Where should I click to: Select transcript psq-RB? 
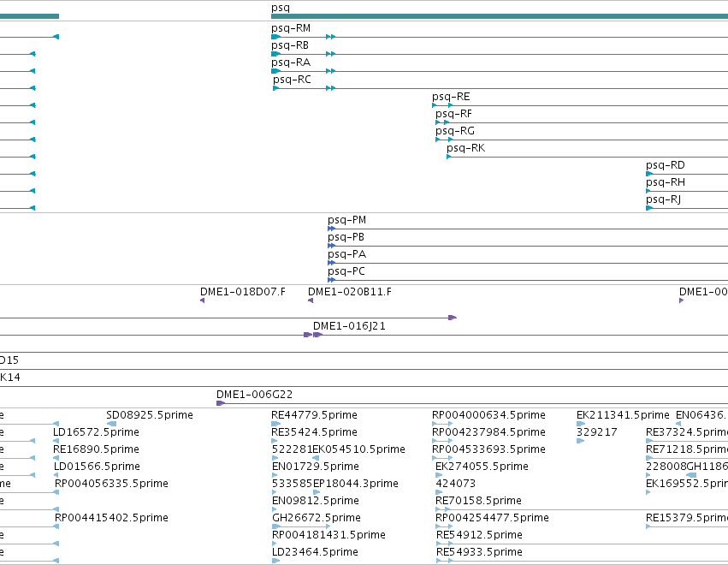pos(290,45)
